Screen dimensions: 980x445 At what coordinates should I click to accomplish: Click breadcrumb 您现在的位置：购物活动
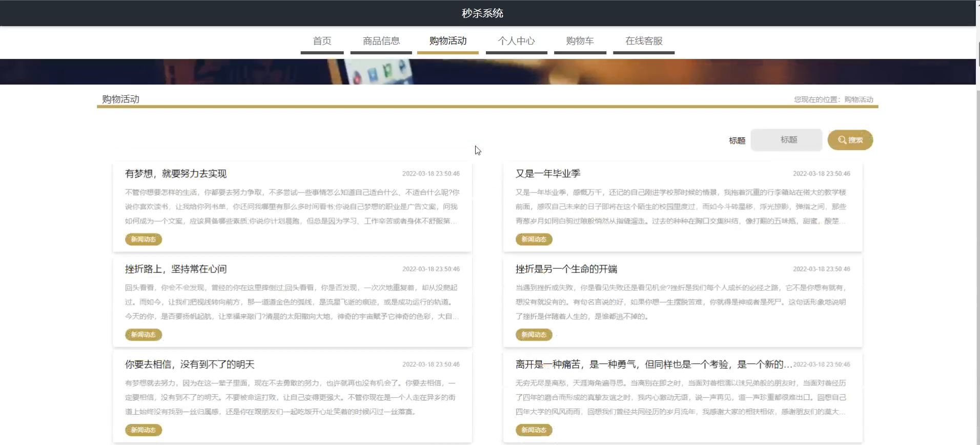point(833,99)
